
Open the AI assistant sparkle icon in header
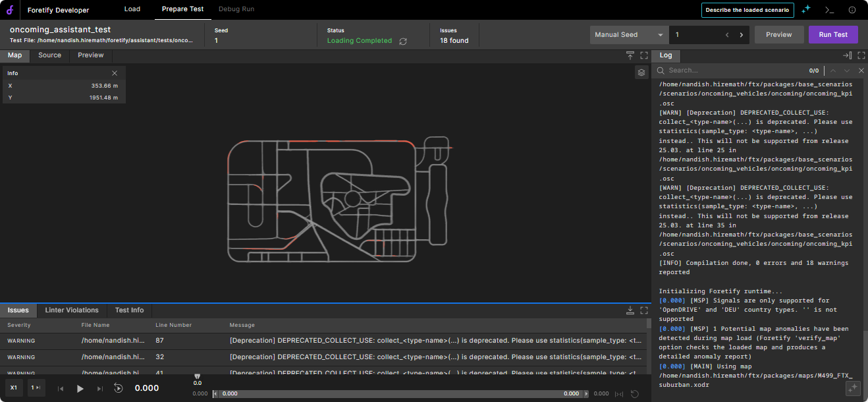805,10
